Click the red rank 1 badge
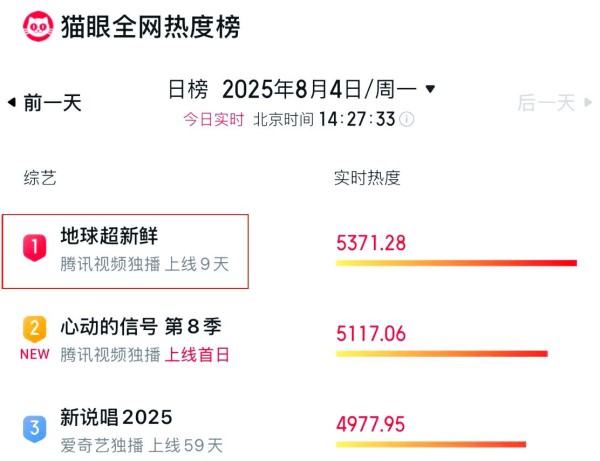 point(35,246)
